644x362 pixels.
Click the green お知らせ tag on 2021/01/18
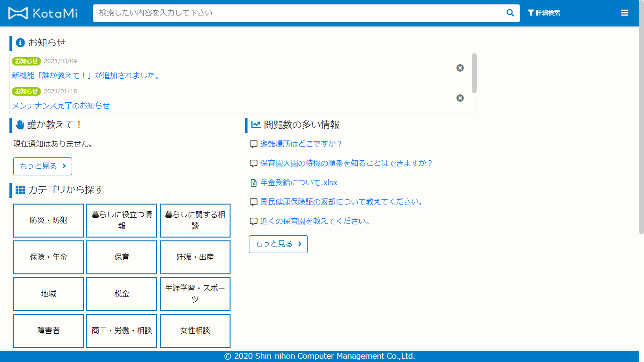(x=26, y=91)
